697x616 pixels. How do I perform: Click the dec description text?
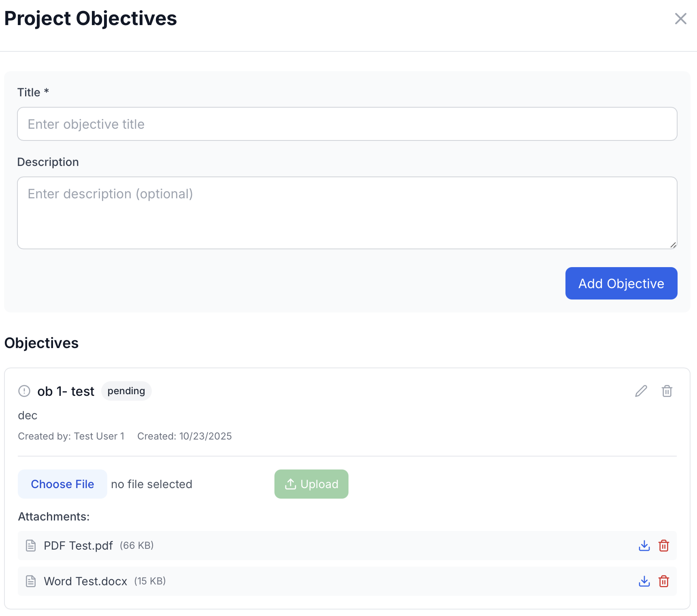tap(27, 415)
